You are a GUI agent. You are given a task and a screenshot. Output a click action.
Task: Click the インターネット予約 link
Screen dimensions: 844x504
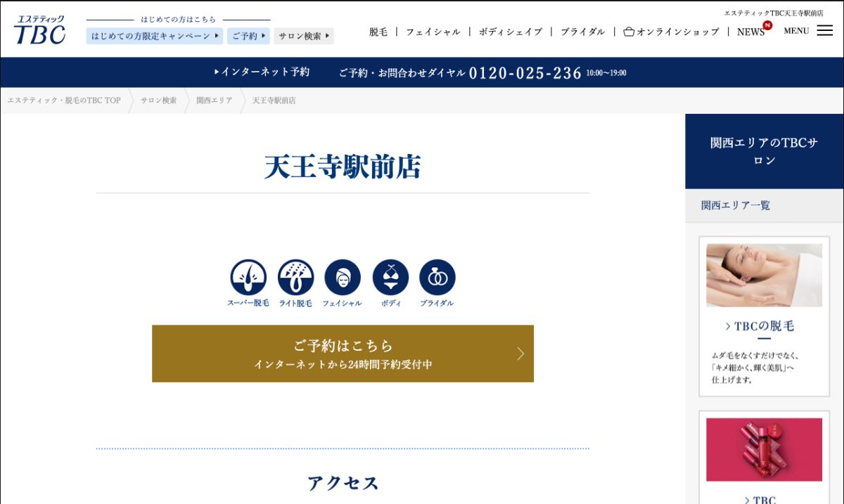pyautogui.click(x=262, y=72)
